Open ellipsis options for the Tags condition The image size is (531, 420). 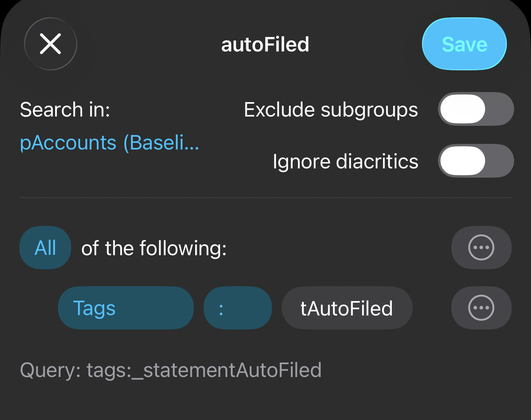coord(481,308)
